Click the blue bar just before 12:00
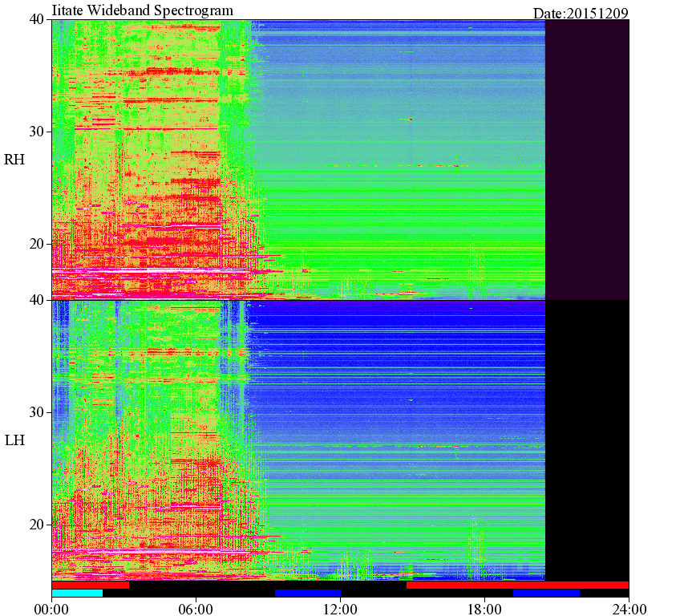Image resolution: width=680 pixels, height=616 pixels. coord(308,593)
